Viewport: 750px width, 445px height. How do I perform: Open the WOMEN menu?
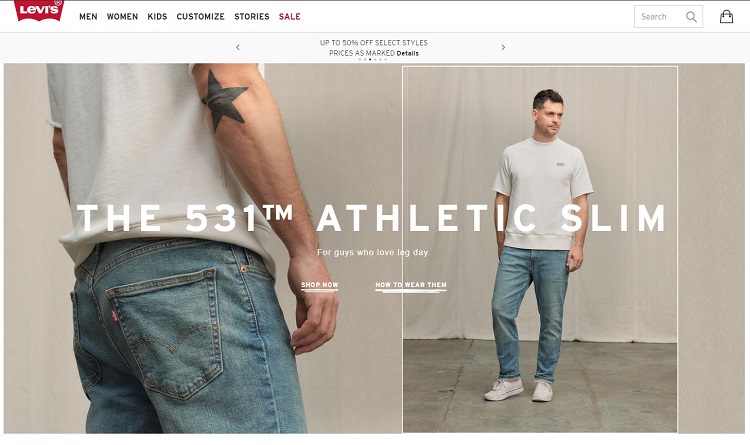[122, 17]
